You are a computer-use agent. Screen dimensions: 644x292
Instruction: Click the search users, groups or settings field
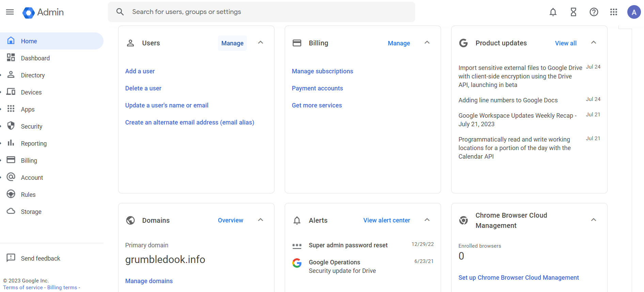(x=262, y=12)
